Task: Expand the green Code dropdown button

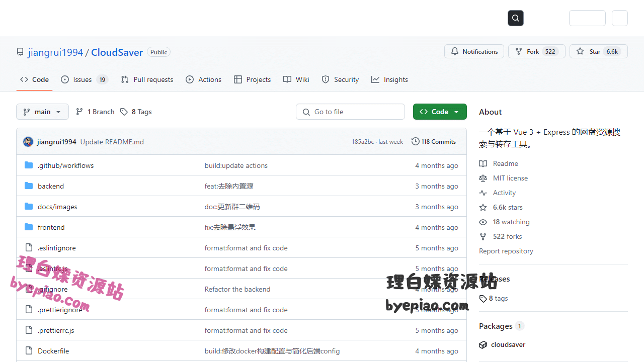Action: coord(440,112)
